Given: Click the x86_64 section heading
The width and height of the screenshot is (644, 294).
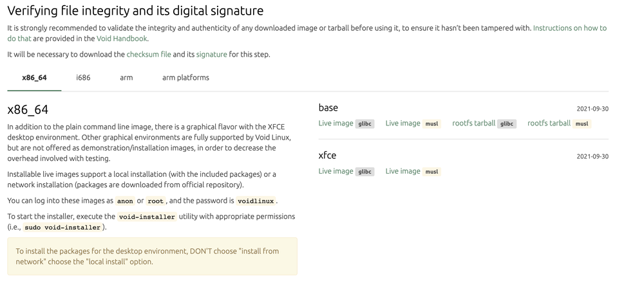Looking at the screenshot, I should (x=28, y=110).
